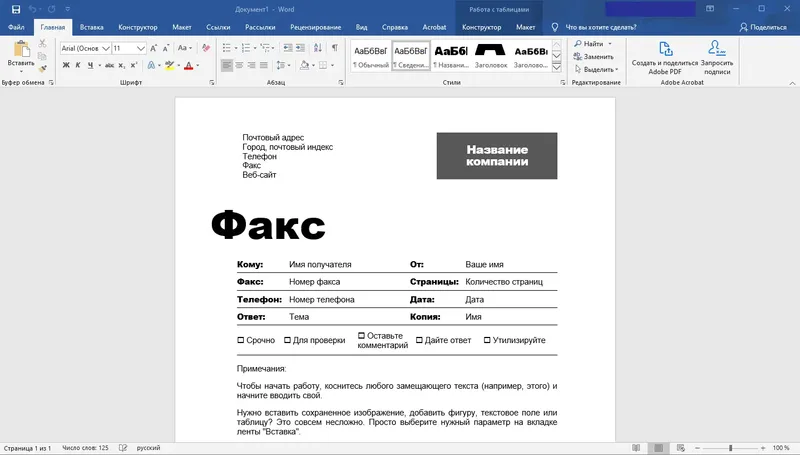The height and width of the screenshot is (455, 800).
Task: Open the font size dropdown showing 11
Action: 141,48
